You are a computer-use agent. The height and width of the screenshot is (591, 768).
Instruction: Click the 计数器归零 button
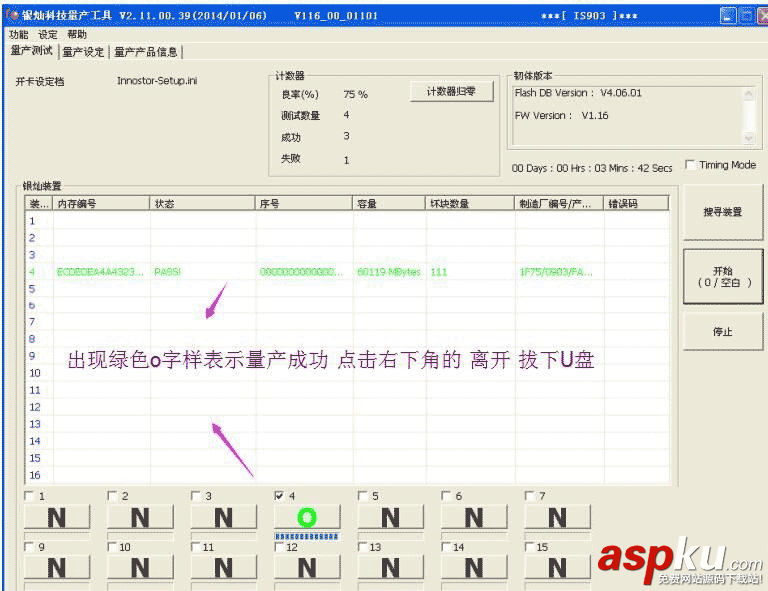point(451,92)
